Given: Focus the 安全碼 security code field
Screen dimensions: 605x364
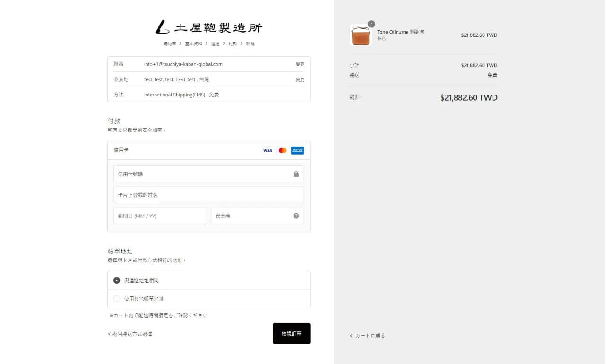Looking at the screenshot, I should (258, 216).
